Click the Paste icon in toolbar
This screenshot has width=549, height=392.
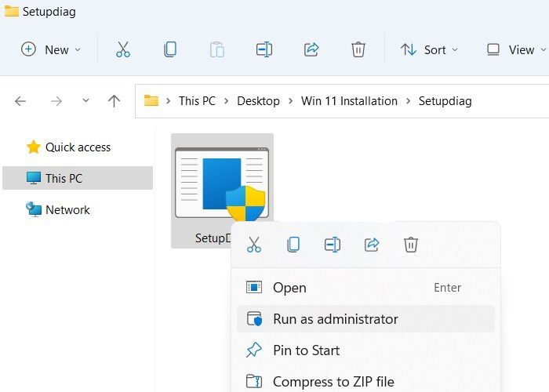tap(217, 49)
